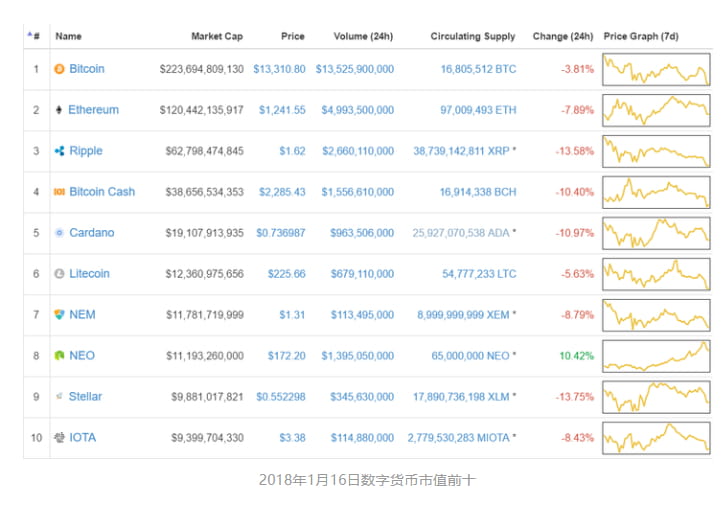Click the Stellar rocket logo icon
Screen dimensions: 726x530
coord(59,396)
